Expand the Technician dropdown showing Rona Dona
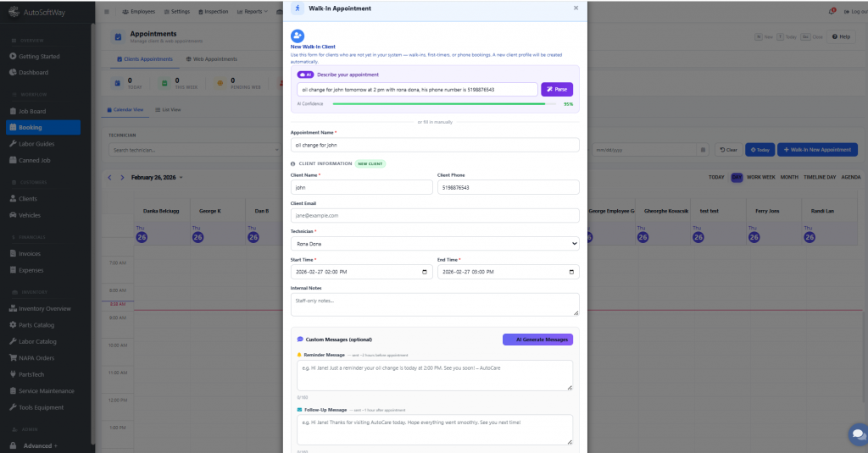Viewport: 868px width, 453px height. [x=434, y=243]
